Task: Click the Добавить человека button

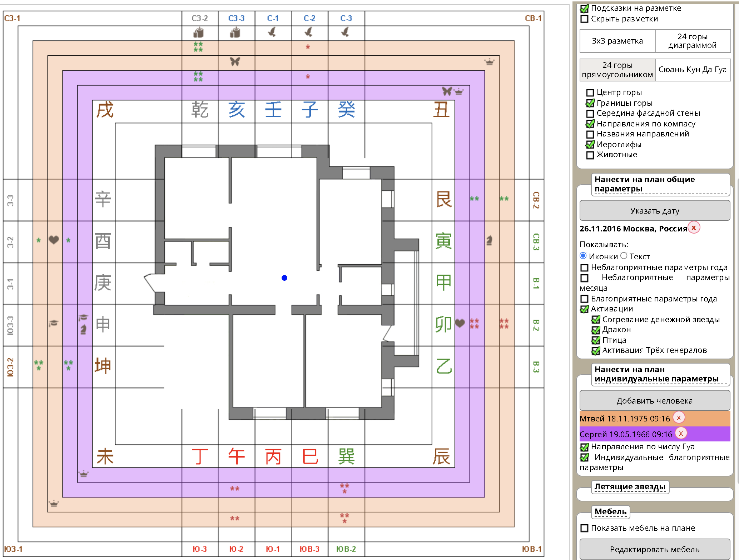Action: click(655, 401)
